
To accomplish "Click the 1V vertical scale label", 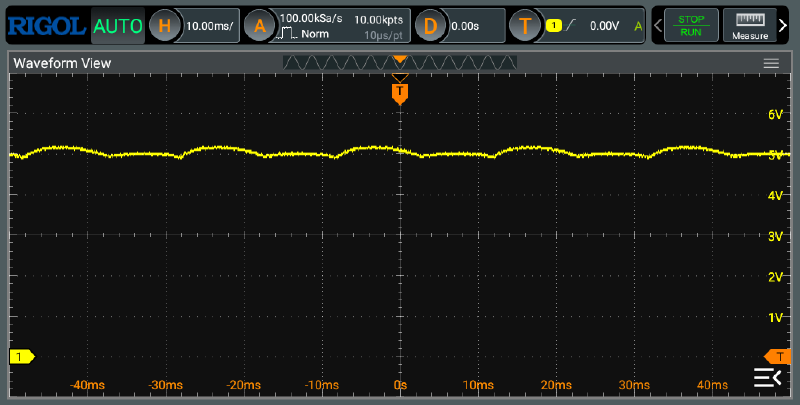I will point(775,318).
